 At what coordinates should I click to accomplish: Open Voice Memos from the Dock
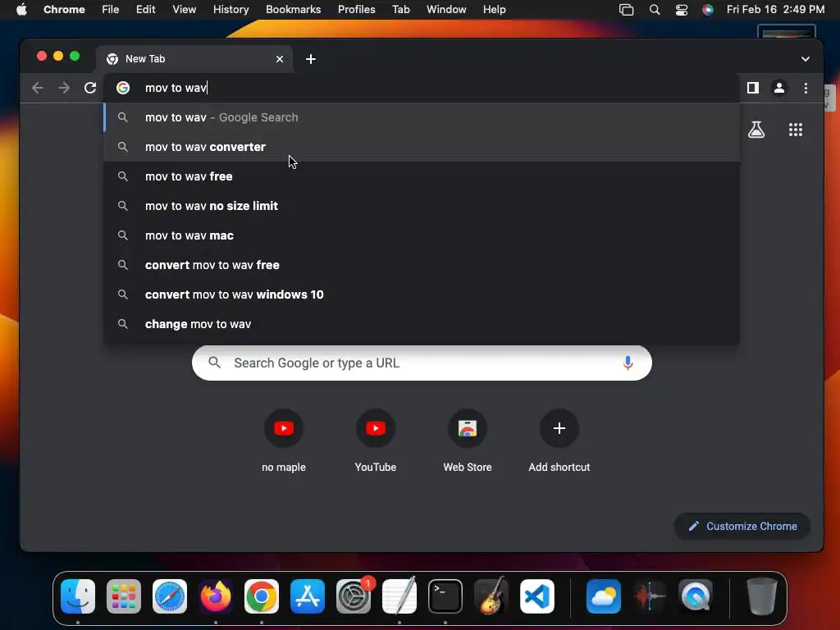tap(650, 596)
